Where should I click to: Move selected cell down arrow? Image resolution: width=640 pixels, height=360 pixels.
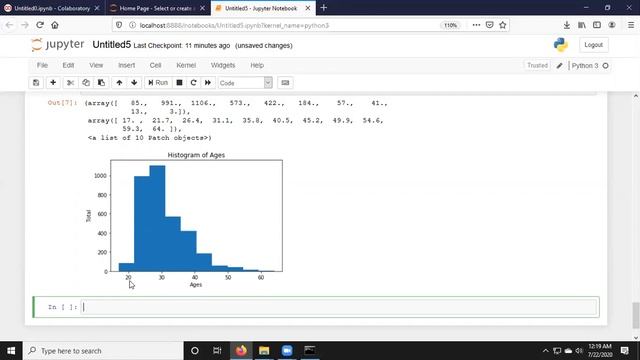(x=134, y=83)
